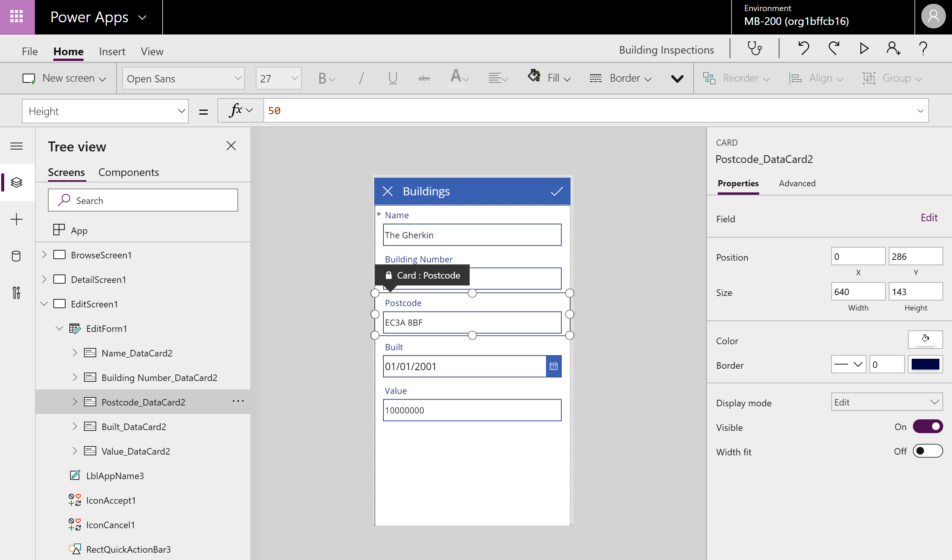The height and width of the screenshot is (560, 952).
Task: Click the Buildings form checkmark accept icon
Action: [557, 191]
